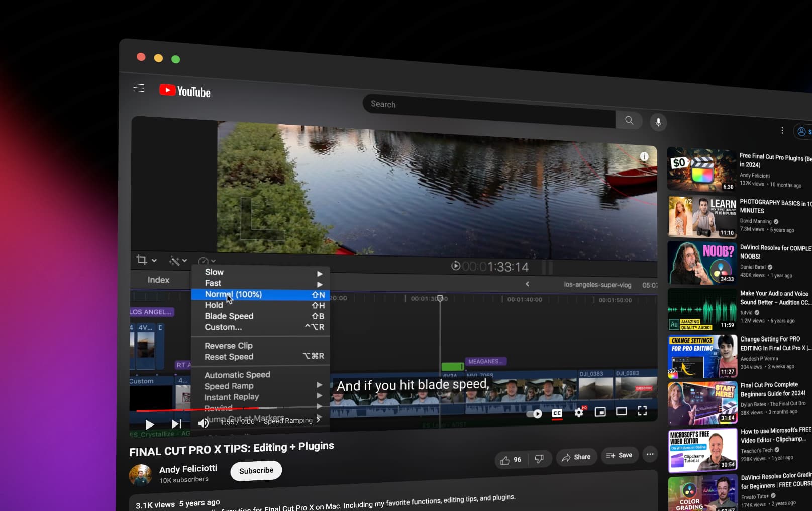
Task: Click the Share button
Action: (x=576, y=457)
